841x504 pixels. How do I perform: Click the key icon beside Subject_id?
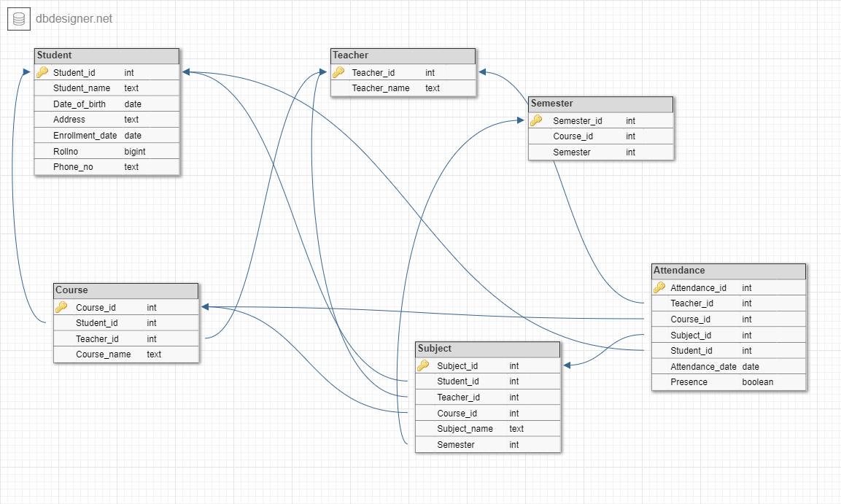coord(424,365)
